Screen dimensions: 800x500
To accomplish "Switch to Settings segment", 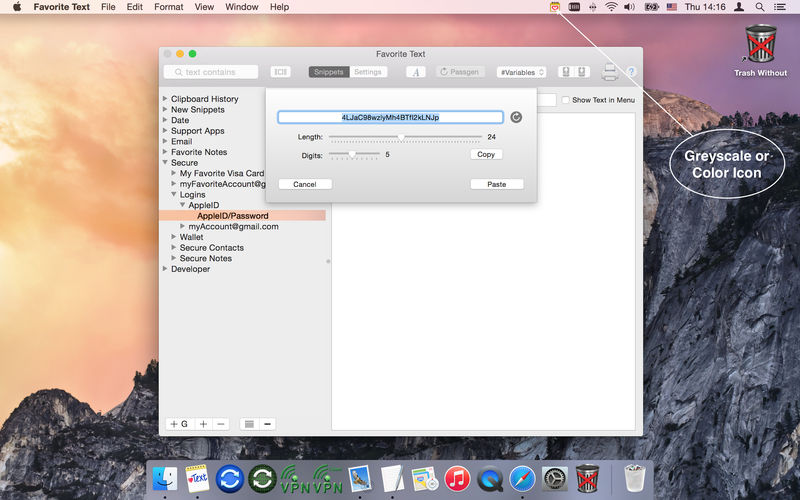I will point(368,72).
